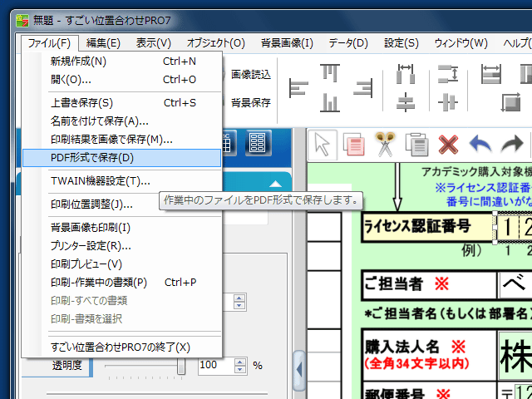Open the オブジェクト(O) menu
Viewport: 532px width, 399px height.
tap(216, 43)
